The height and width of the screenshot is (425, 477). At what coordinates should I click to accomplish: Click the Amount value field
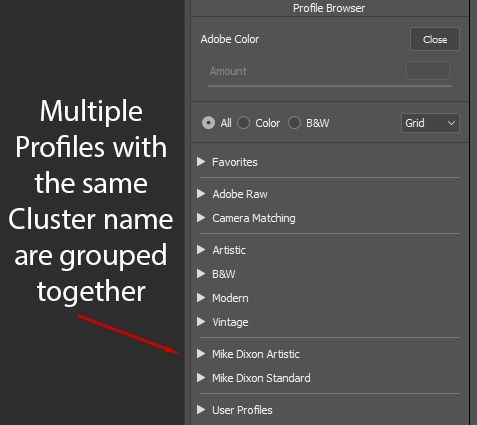428,71
